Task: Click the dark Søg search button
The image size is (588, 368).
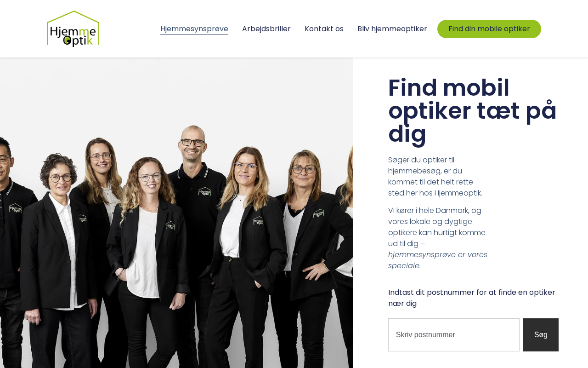Action: [541, 335]
